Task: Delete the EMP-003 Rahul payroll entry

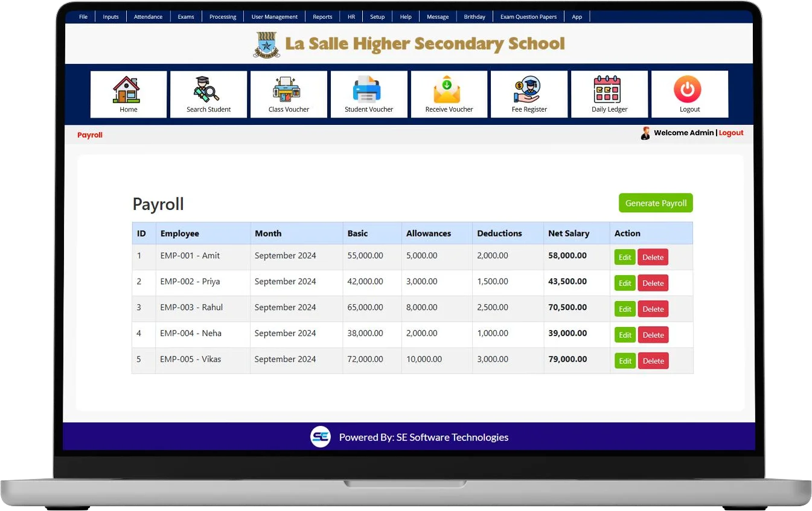Action: pos(653,309)
